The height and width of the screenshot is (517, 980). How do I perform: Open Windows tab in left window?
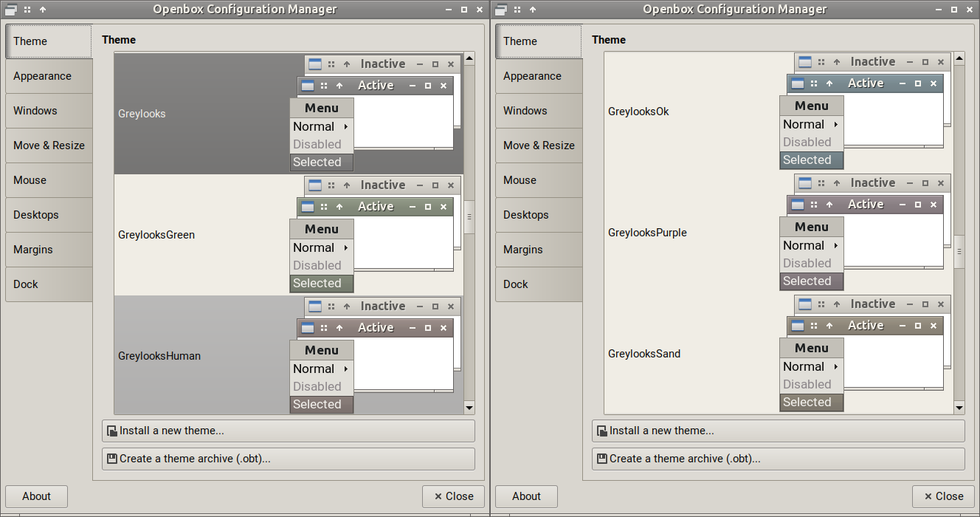pyautogui.click(x=49, y=111)
